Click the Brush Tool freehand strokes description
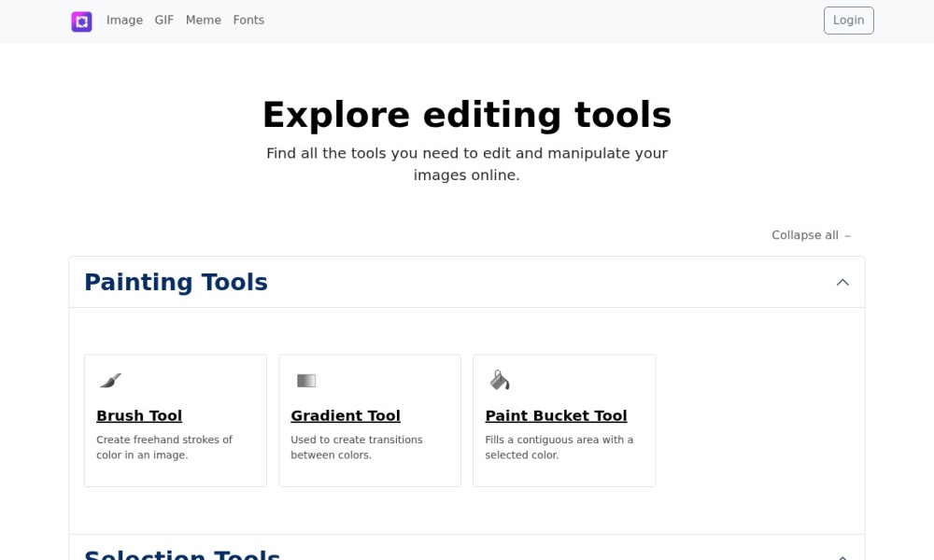The width and height of the screenshot is (934, 560). [164, 447]
